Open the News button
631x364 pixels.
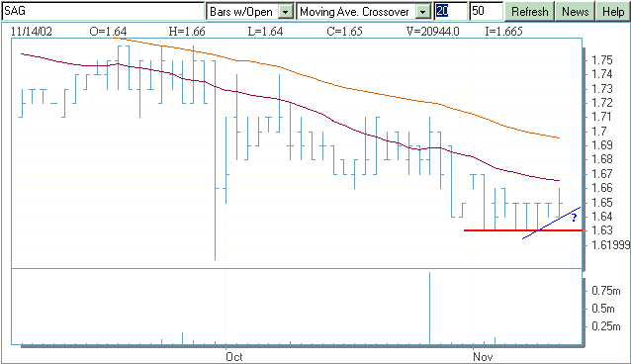pyautogui.click(x=575, y=11)
